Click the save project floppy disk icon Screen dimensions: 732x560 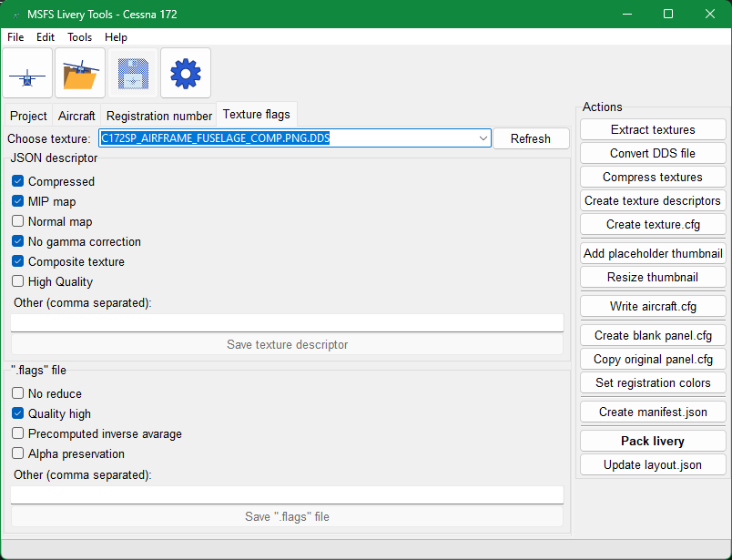133,74
